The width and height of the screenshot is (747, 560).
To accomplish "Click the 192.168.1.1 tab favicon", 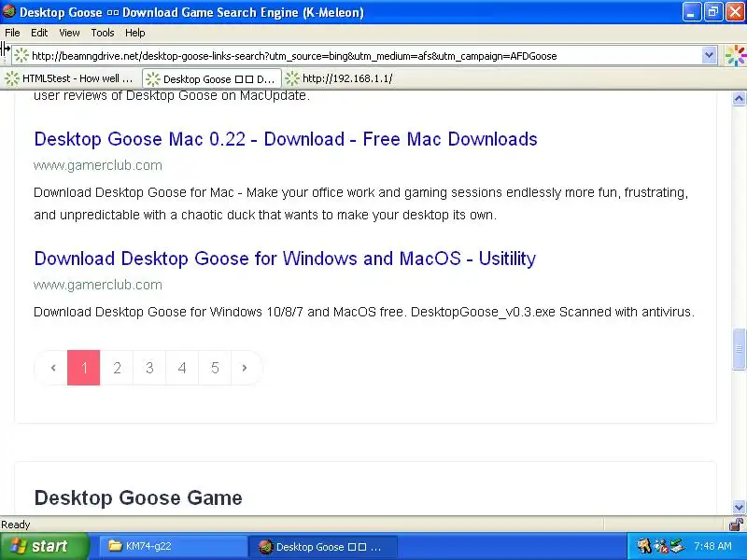I will 292,78.
